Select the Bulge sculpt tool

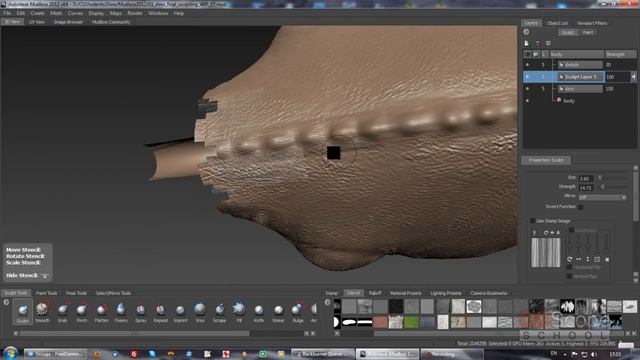click(x=298, y=312)
